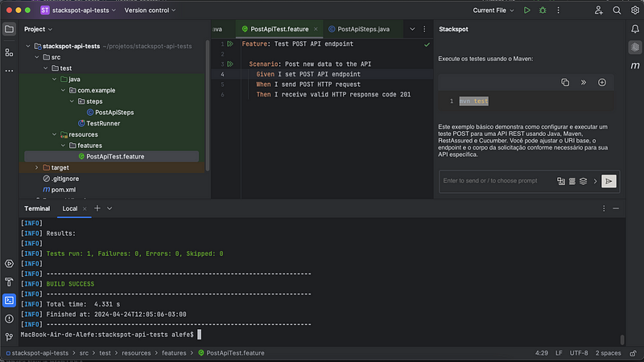Open Terminal options vertical-dots menu
The width and height of the screenshot is (644, 362).
pyautogui.click(x=604, y=208)
